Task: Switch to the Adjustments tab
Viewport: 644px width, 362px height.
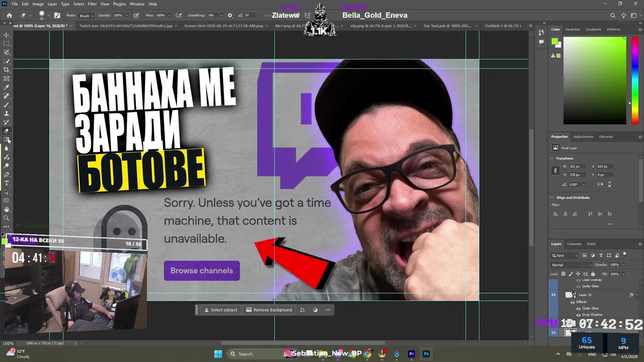Action: point(583,137)
